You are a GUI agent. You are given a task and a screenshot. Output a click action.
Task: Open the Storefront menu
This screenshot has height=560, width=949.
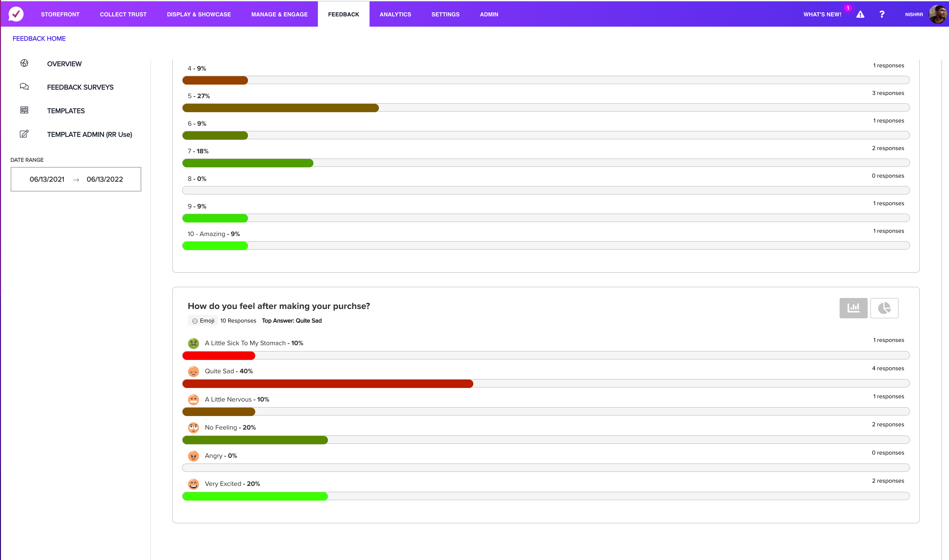60,14
